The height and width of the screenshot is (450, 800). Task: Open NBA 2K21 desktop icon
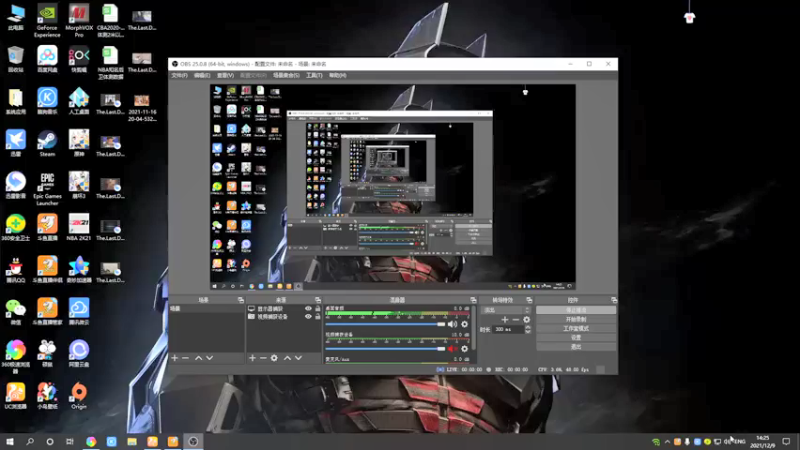(79, 228)
